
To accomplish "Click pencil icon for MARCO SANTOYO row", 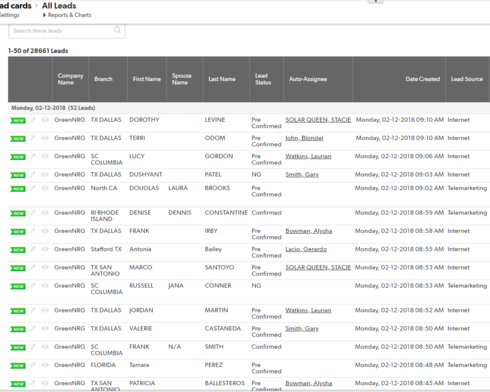I will point(32,268).
